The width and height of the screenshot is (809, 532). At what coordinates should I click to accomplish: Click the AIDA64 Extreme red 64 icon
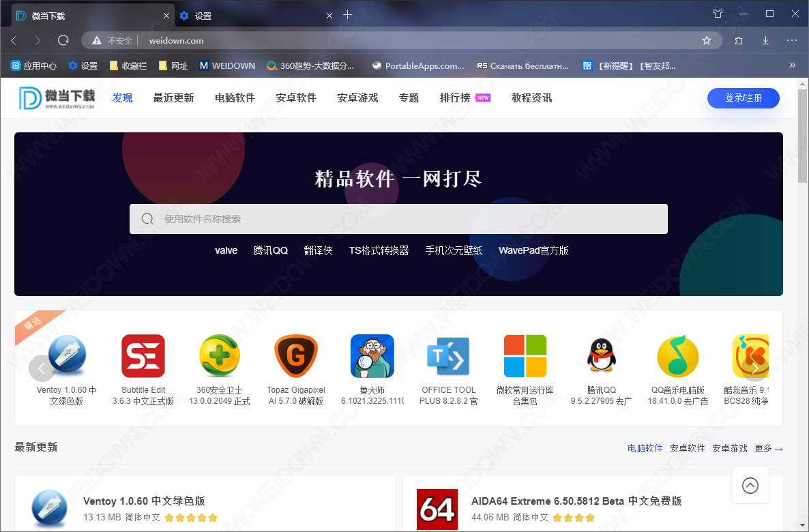tap(437, 509)
